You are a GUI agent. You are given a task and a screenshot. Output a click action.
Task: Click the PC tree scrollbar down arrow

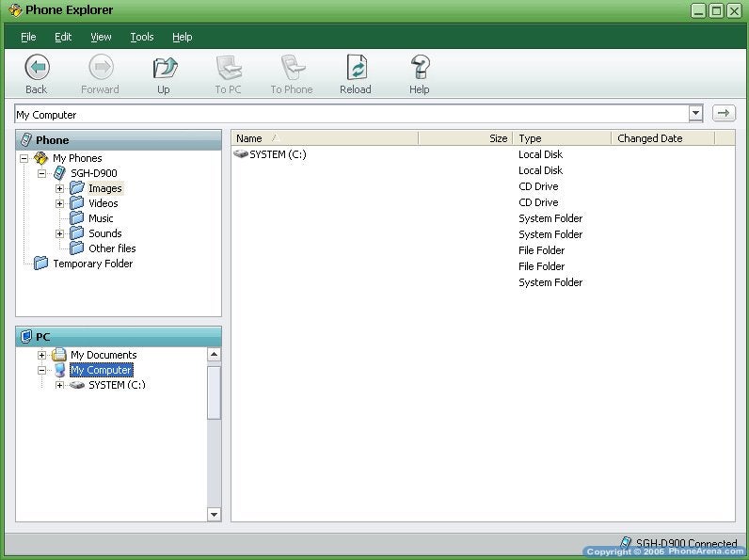click(x=214, y=514)
